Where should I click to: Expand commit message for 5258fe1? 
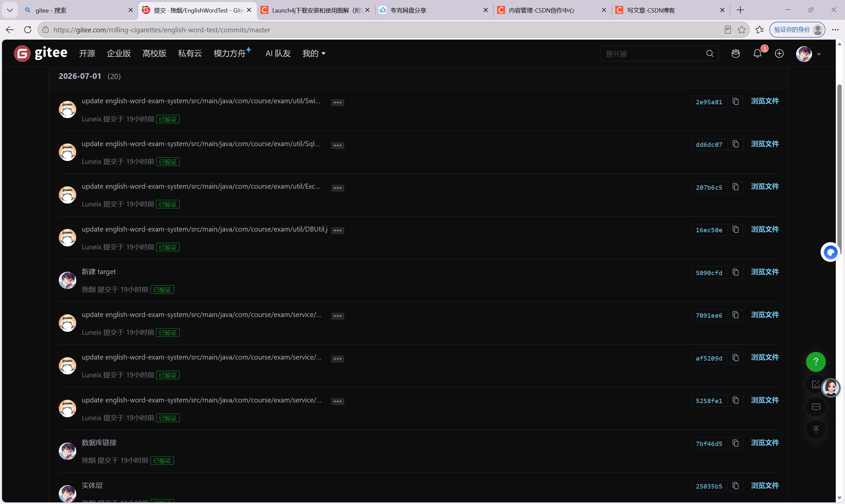(338, 401)
